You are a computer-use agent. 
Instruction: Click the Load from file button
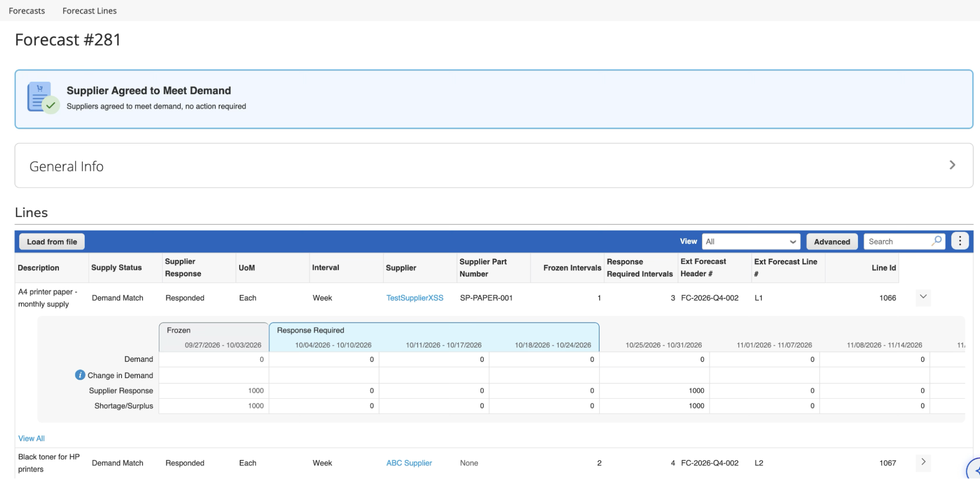(52, 241)
